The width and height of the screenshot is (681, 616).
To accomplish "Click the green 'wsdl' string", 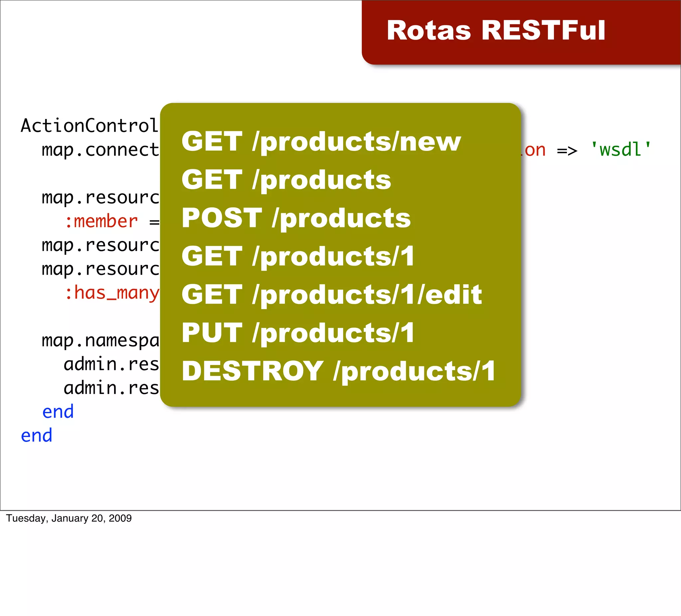I will click(620, 150).
